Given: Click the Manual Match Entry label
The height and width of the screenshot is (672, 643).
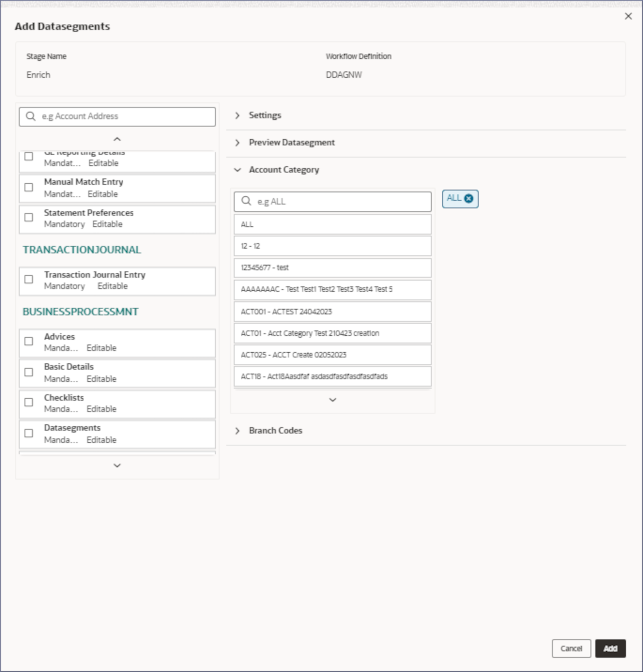Looking at the screenshot, I should (84, 182).
